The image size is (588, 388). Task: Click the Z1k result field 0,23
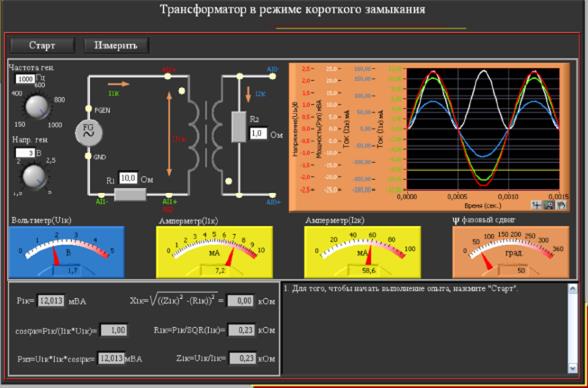pos(243,358)
